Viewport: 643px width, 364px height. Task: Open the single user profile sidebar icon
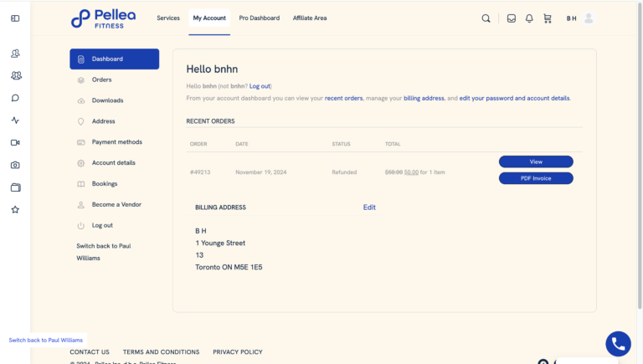point(15,54)
